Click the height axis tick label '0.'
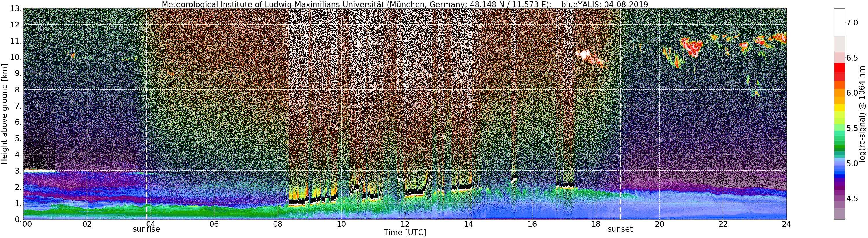Viewport: 868px width, 238px height. 19,219
